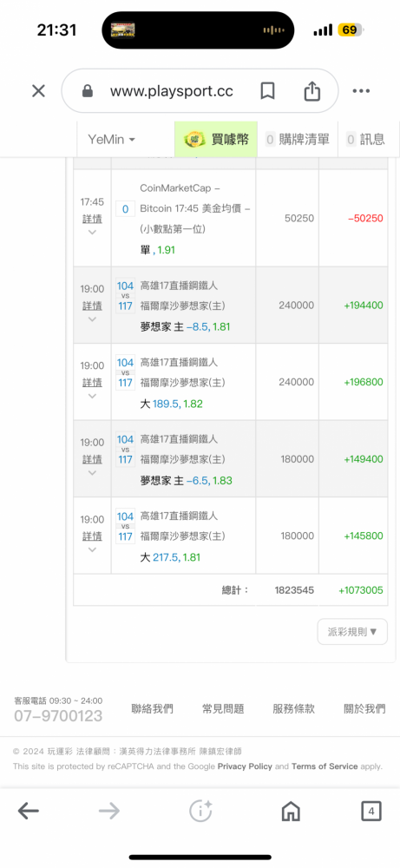Screen dimensions: 400x868
Task: Tap the bookmark icon in the address bar
Action: coord(268,91)
